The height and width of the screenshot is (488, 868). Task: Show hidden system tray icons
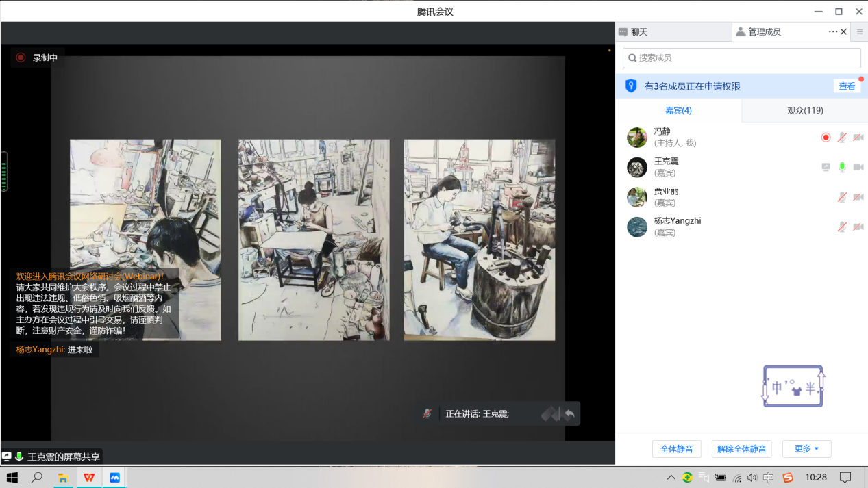(671, 477)
